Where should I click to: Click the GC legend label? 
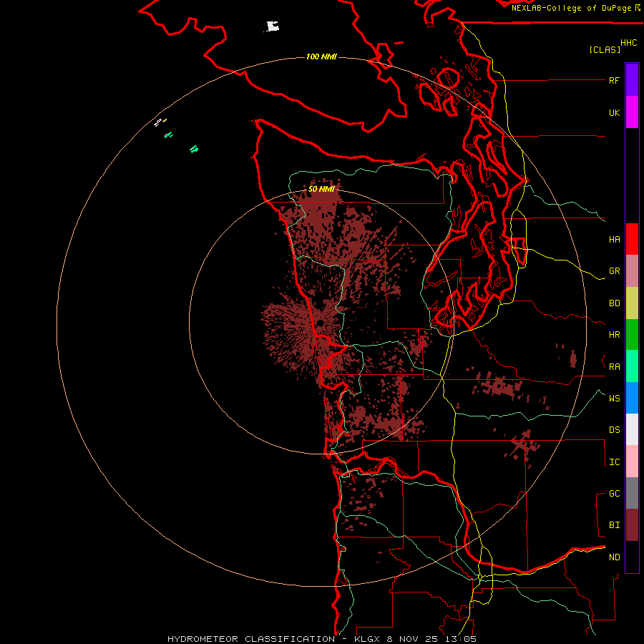614,493
